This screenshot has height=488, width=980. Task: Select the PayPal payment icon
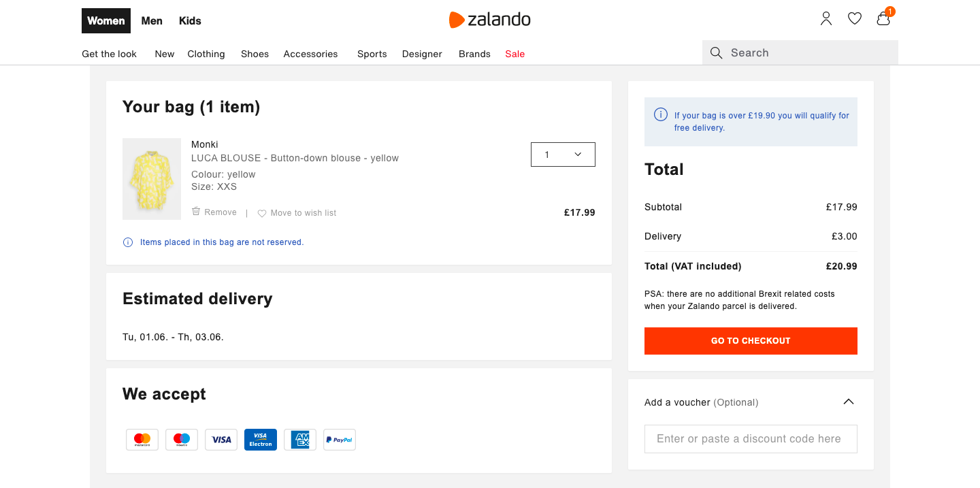click(339, 439)
